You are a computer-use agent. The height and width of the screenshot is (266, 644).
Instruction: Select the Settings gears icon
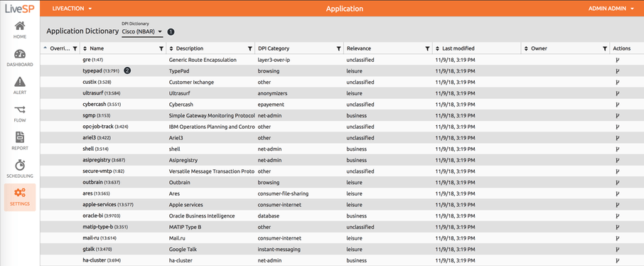(x=20, y=193)
